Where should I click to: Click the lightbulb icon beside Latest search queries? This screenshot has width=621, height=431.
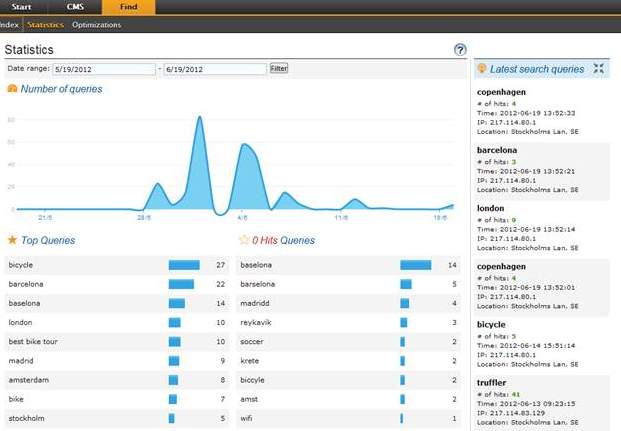(x=482, y=69)
